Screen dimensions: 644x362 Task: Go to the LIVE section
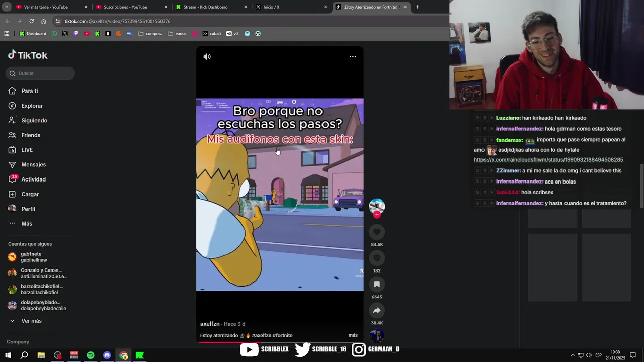tap(27, 150)
